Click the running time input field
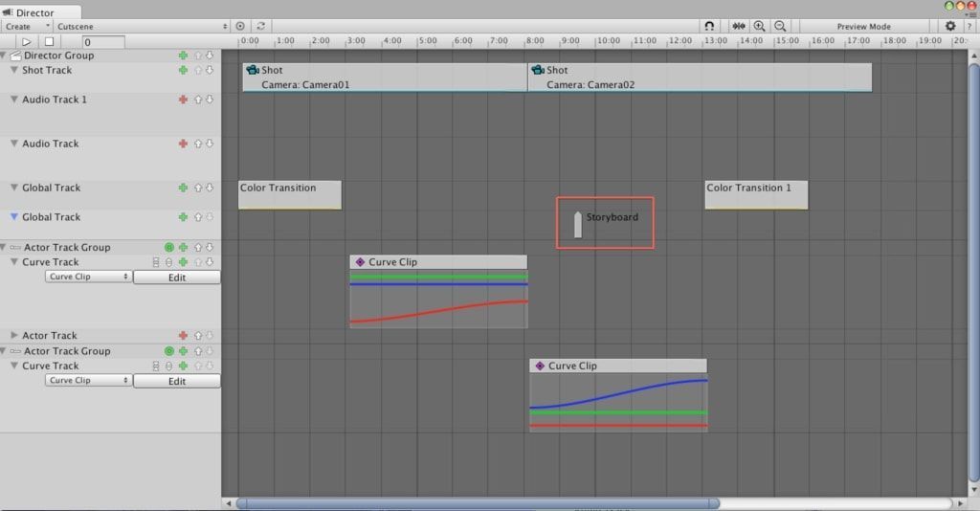 coord(103,42)
